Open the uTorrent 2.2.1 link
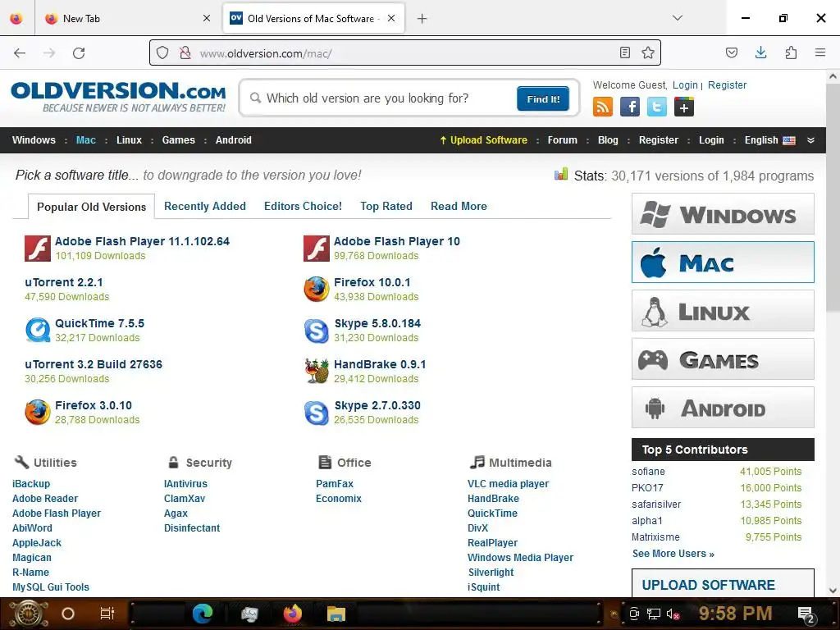The height and width of the screenshot is (630, 840). click(x=64, y=282)
